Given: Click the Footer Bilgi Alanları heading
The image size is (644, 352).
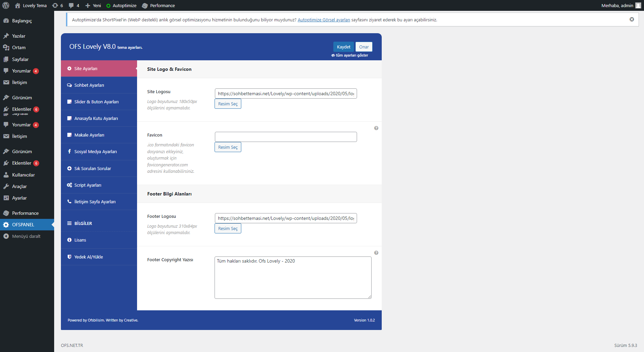Looking at the screenshot, I should pyautogui.click(x=169, y=194).
